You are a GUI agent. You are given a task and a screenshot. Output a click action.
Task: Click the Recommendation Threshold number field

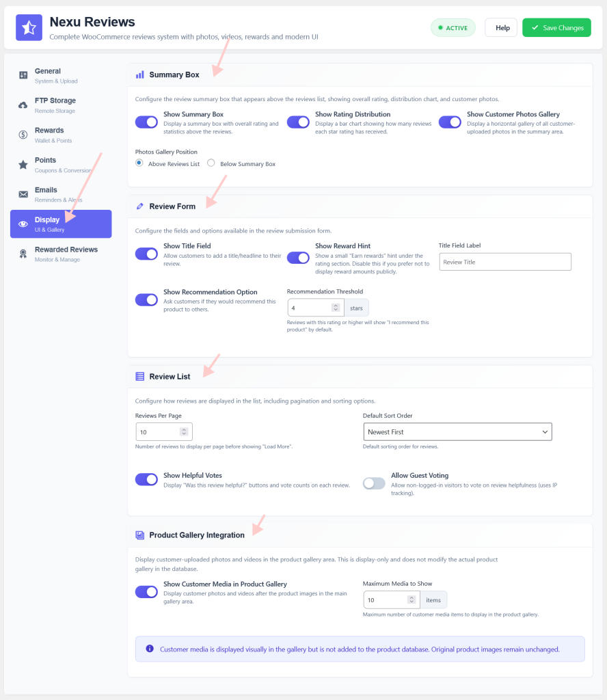pos(316,308)
